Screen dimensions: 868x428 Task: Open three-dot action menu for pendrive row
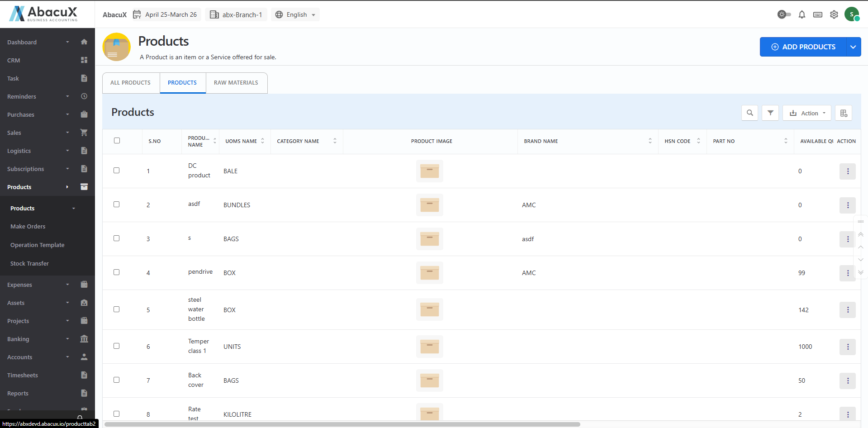click(847, 273)
